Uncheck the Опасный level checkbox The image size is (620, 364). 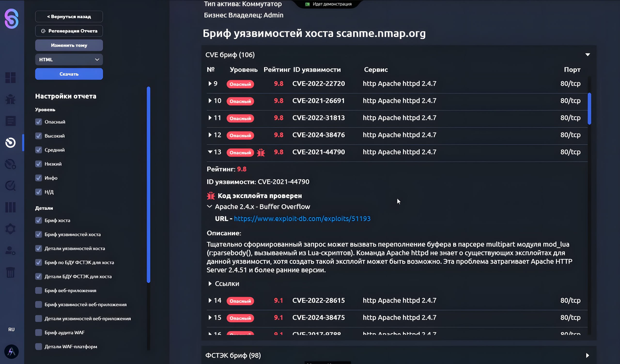39,122
